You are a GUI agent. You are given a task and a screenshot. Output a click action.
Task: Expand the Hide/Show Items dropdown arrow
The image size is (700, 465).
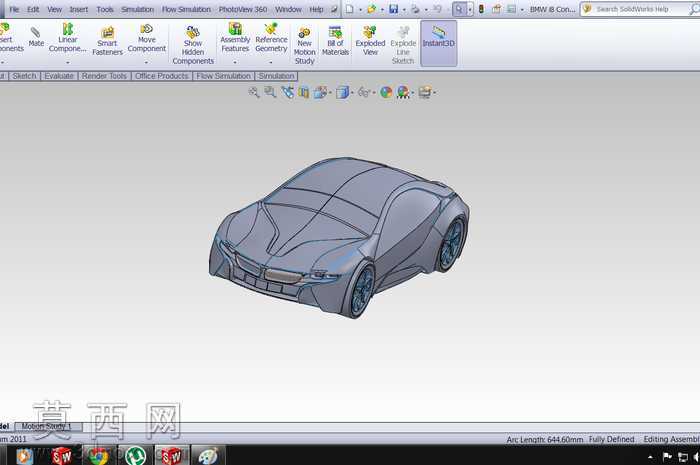tap(374, 93)
